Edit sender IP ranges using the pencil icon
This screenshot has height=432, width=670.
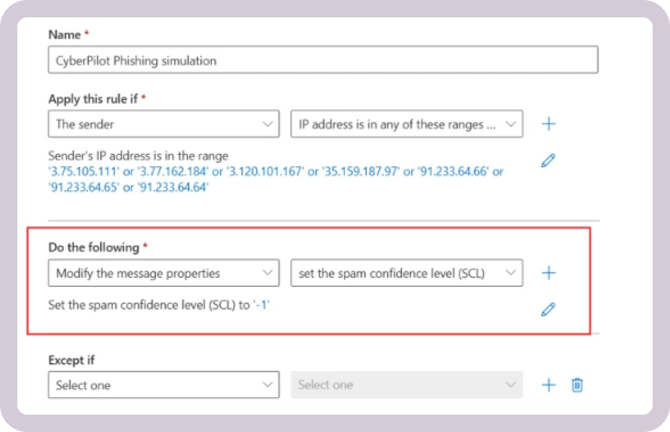[x=548, y=160]
